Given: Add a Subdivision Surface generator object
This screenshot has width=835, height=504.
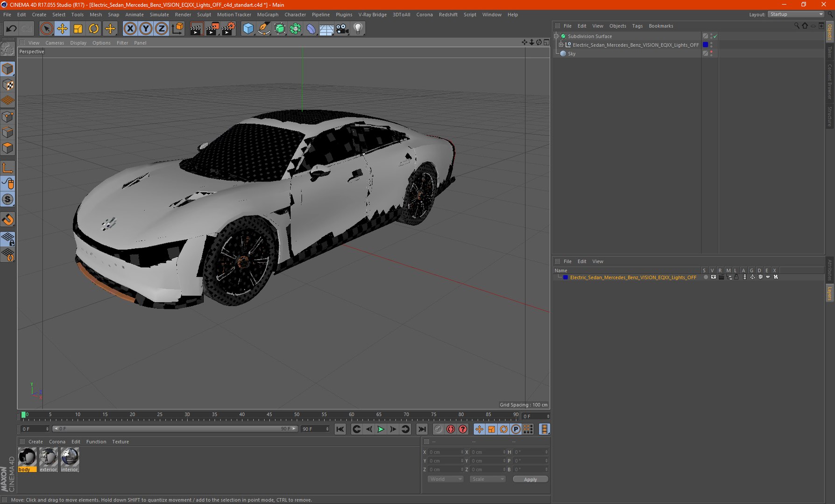Looking at the screenshot, I should tap(280, 29).
